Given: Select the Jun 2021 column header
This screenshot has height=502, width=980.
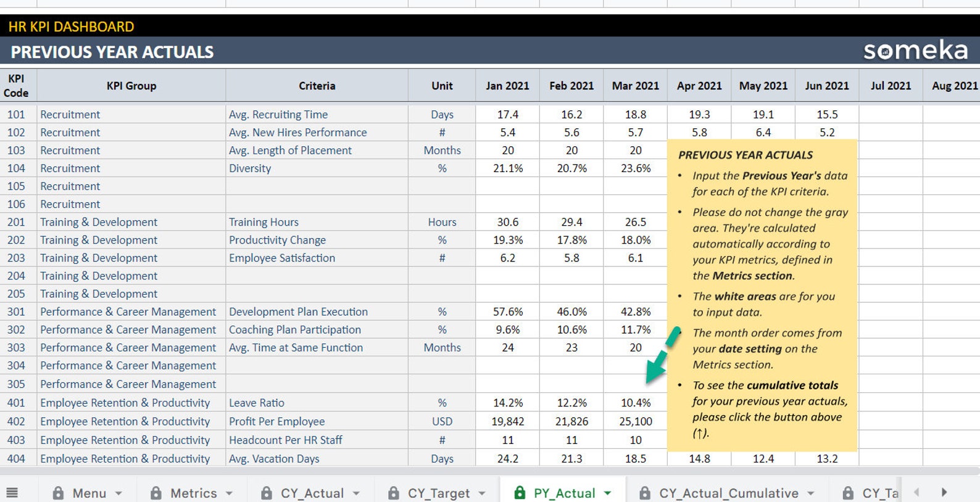Looking at the screenshot, I should [x=827, y=86].
